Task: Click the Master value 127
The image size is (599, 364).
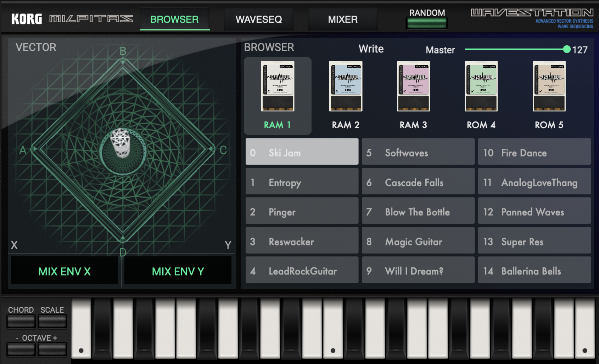Action: tap(580, 50)
